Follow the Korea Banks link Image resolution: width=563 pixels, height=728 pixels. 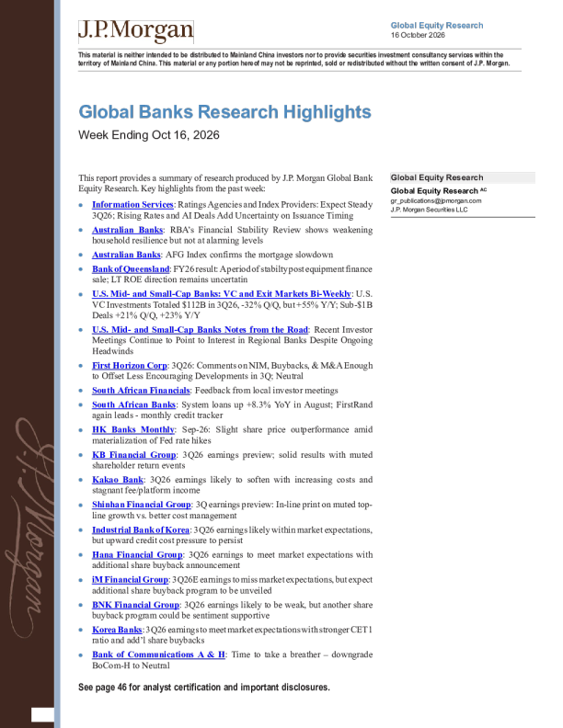pyautogui.click(x=117, y=630)
